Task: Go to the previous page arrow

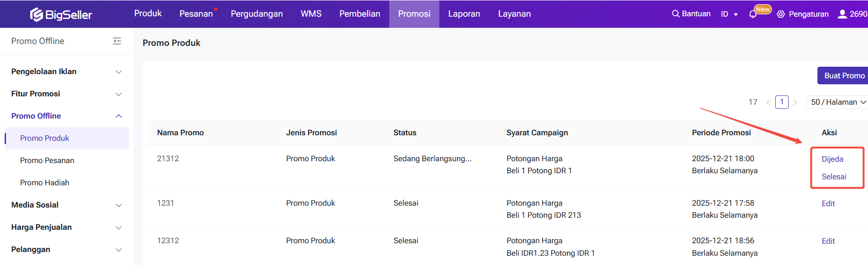Action: [768, 102]
